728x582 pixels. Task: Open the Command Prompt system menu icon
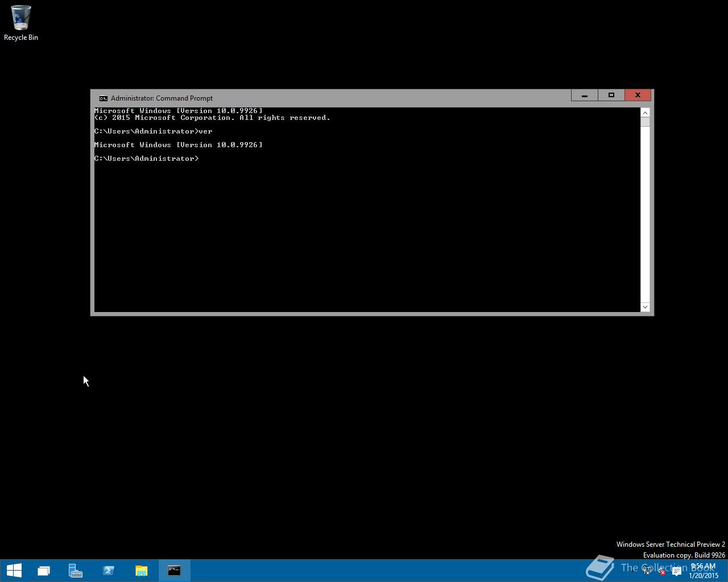(103, 98)
